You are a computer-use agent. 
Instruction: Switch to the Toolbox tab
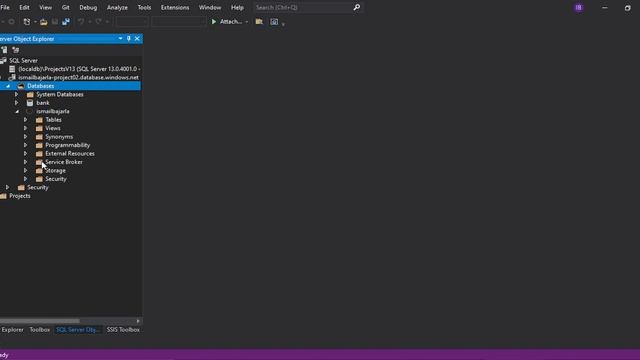coord(40,329)
